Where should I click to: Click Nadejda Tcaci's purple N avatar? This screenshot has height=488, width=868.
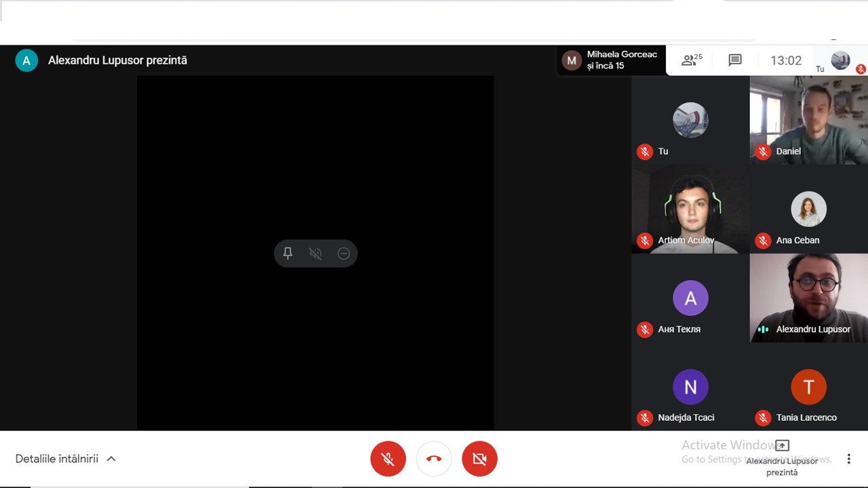tap(690, 387)
